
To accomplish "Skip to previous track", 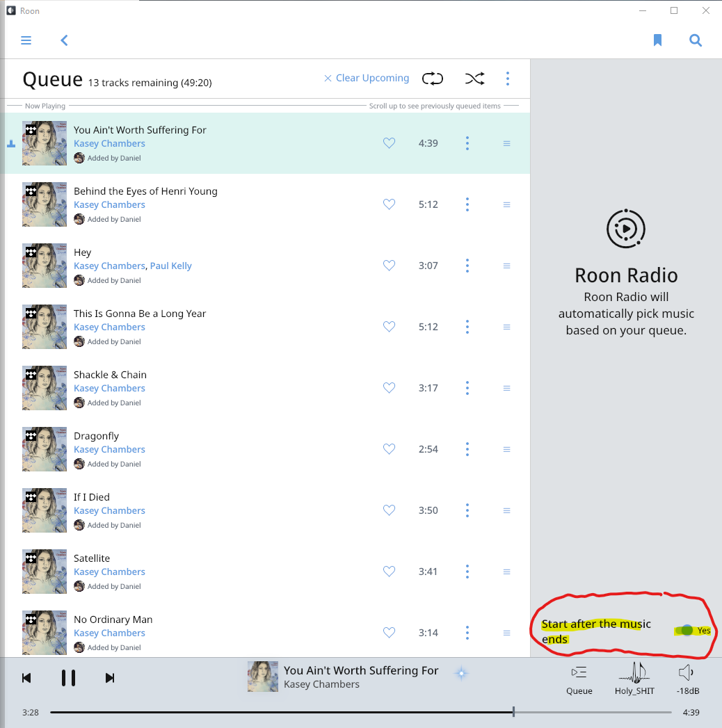I will [x=26, y=678].
